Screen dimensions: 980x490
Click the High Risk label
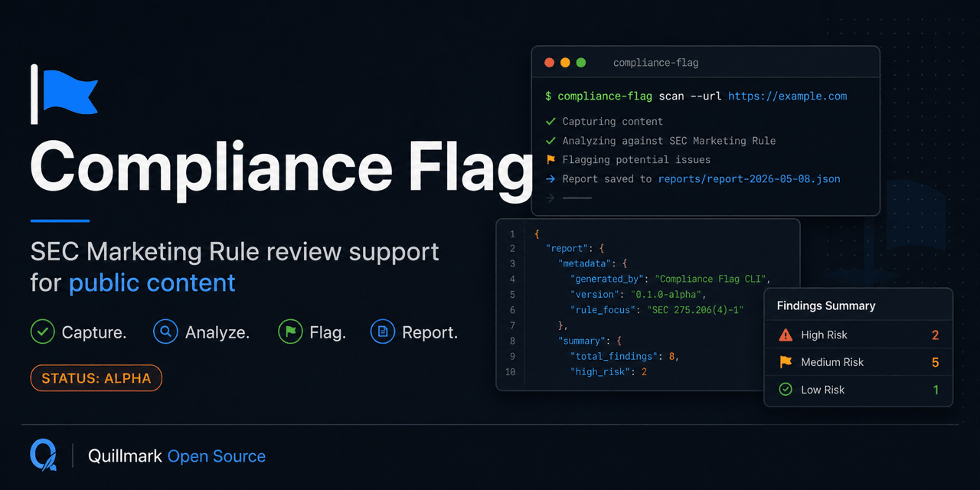[824, 335]
